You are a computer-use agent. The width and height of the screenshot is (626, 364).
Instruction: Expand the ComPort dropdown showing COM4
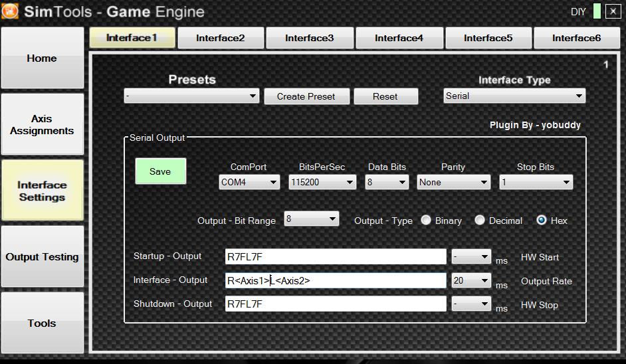(249, 182)
